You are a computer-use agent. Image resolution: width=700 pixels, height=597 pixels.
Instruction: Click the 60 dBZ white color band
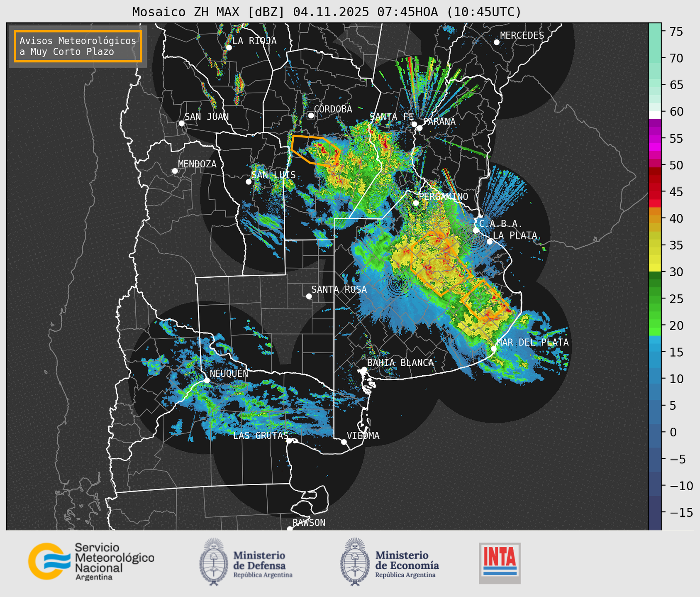pos(655,115)
